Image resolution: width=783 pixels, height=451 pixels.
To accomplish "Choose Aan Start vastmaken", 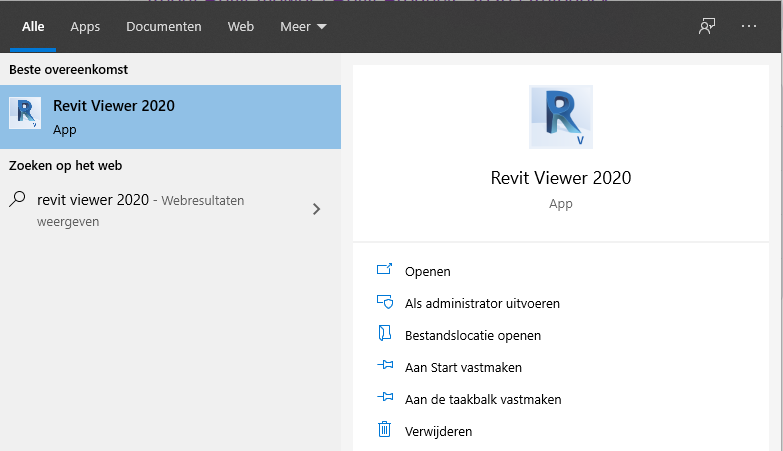I will (x=463, y=367).
